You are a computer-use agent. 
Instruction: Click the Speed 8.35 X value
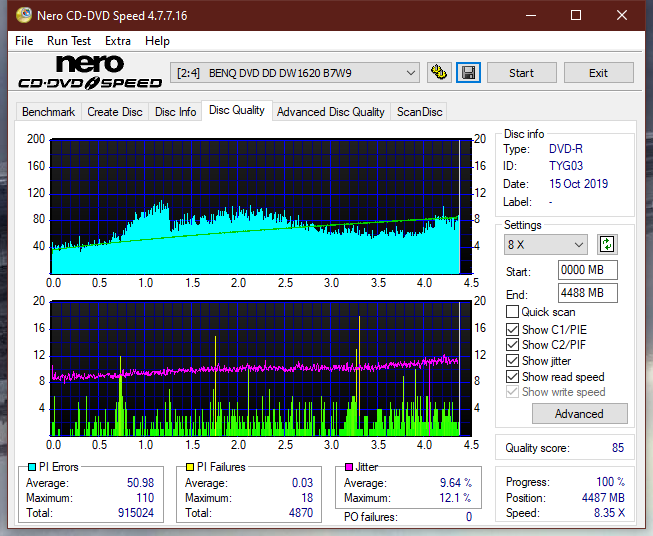tap(609, 513)
